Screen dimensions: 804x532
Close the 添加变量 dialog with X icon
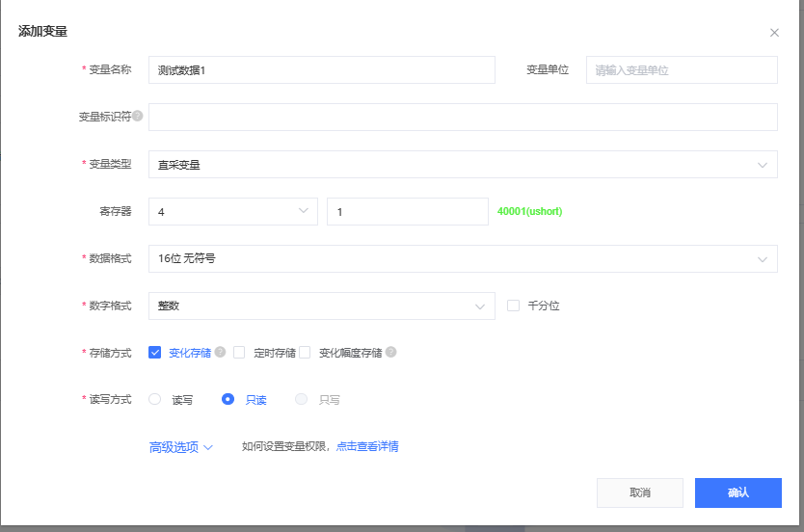click(774, 33)
